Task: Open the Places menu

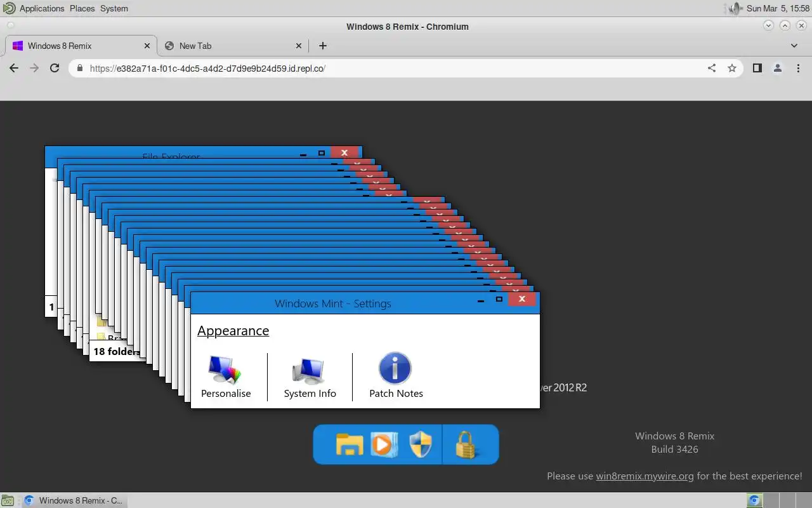Action: coord(82,8)
